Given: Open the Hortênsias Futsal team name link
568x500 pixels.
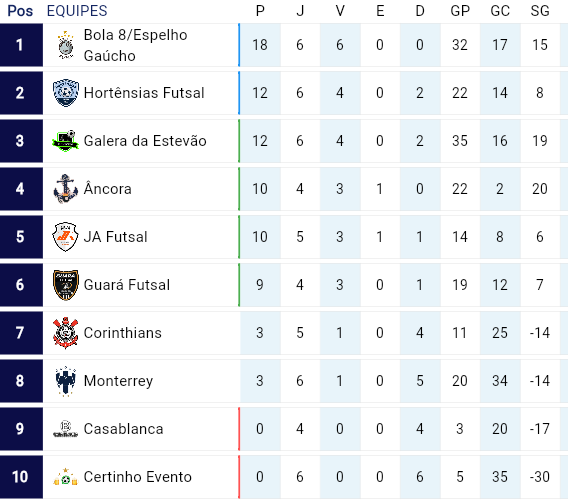Looking at the screenshot, I should 144,93.
